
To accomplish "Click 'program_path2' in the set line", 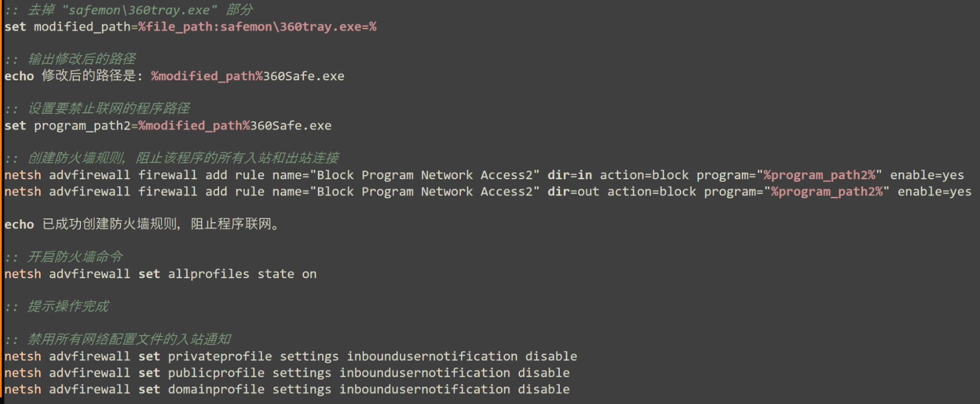I will point(82,126).
